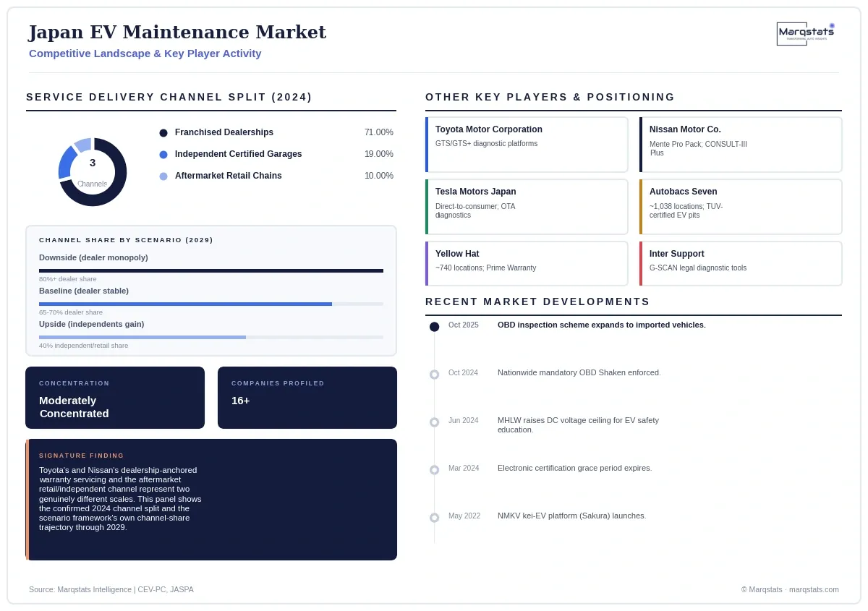Image resolution: width=868 pixels, height=611 pixels.
Task: Click the 16+ companies value
Action: pos(240,401)
